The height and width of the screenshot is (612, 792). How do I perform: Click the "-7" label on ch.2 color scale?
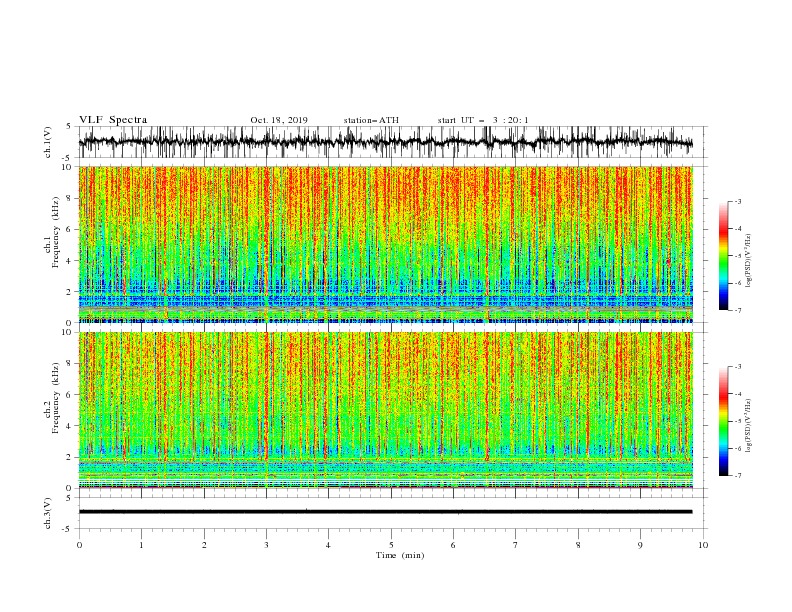tap(737, 475)
